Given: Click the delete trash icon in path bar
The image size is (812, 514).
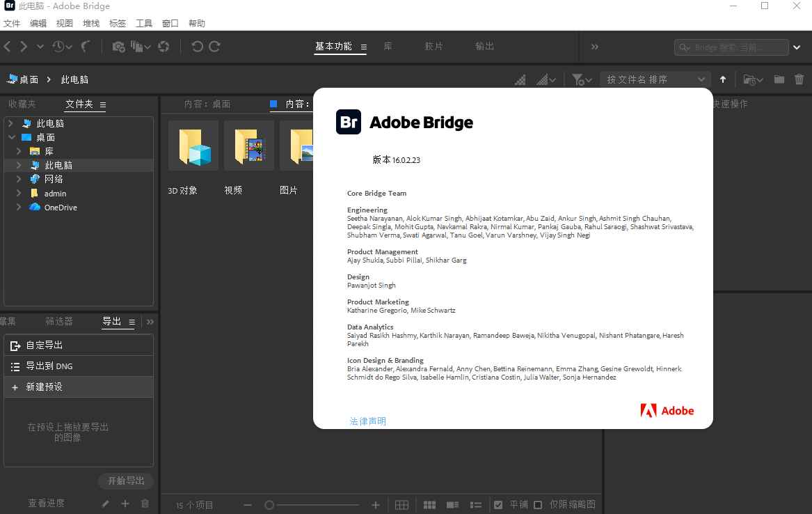Looking at the screenshot, I should 799,79.
